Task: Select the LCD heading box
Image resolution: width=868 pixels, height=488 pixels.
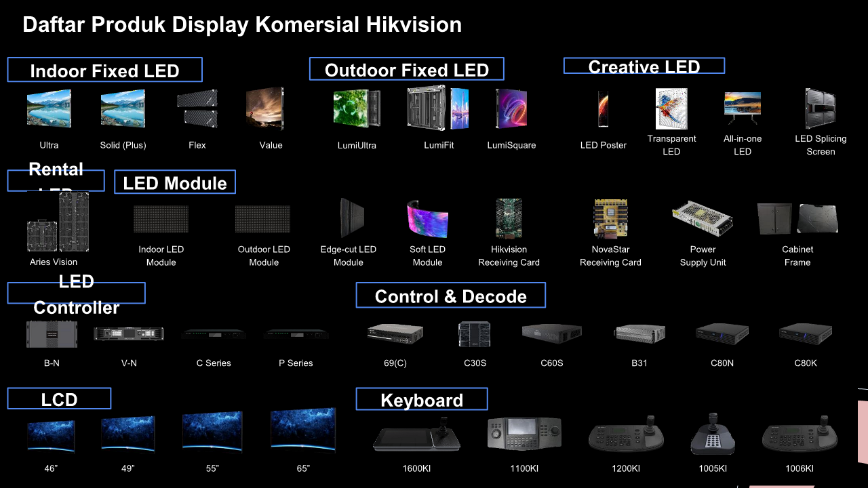Action: coord(59,399)
